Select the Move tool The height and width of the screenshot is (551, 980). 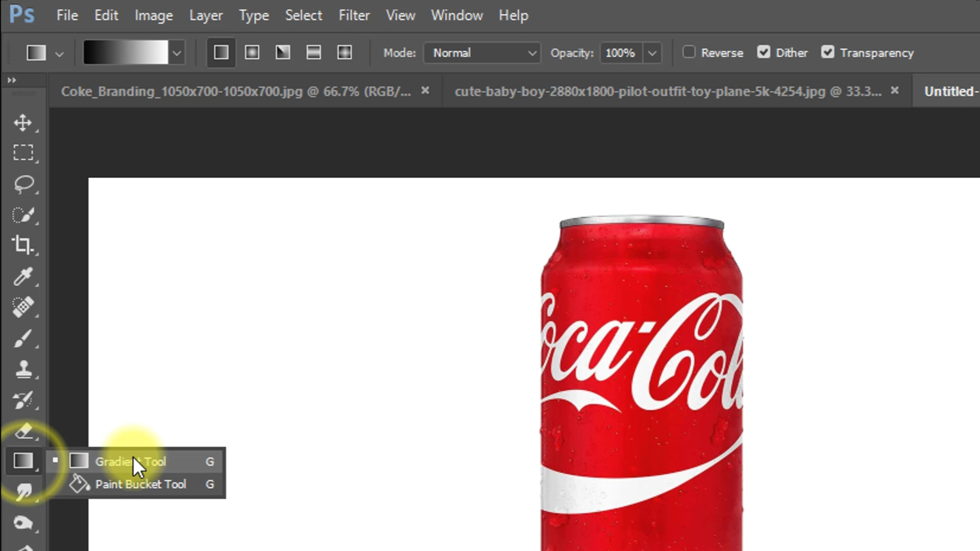coord(22,122)
